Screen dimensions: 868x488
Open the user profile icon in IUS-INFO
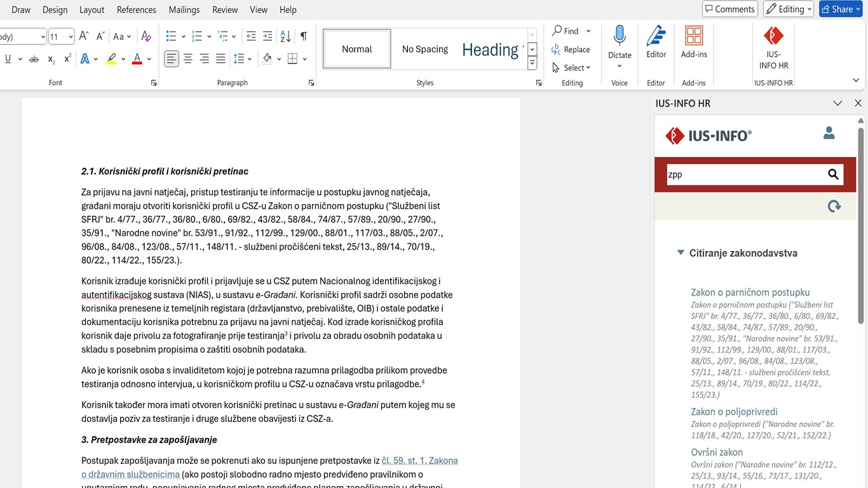(829, 133)
